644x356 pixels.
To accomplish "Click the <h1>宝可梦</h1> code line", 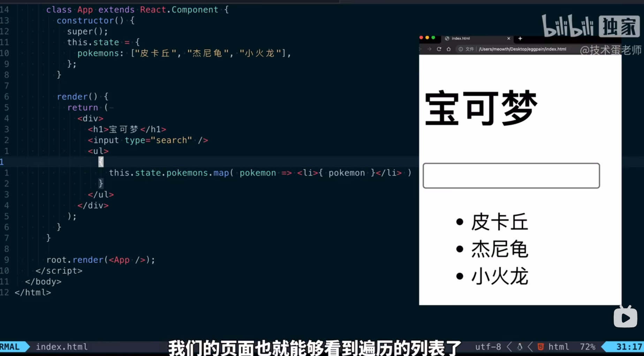I will click(127, 129).
